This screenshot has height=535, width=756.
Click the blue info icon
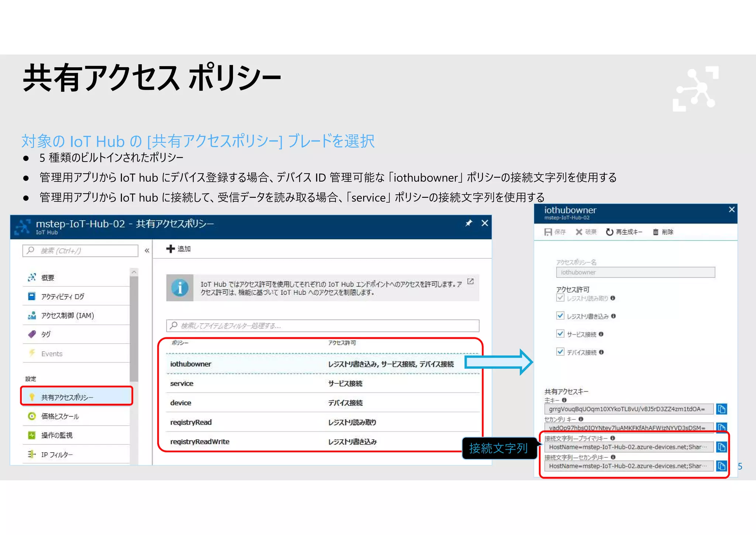coord(180,288)
